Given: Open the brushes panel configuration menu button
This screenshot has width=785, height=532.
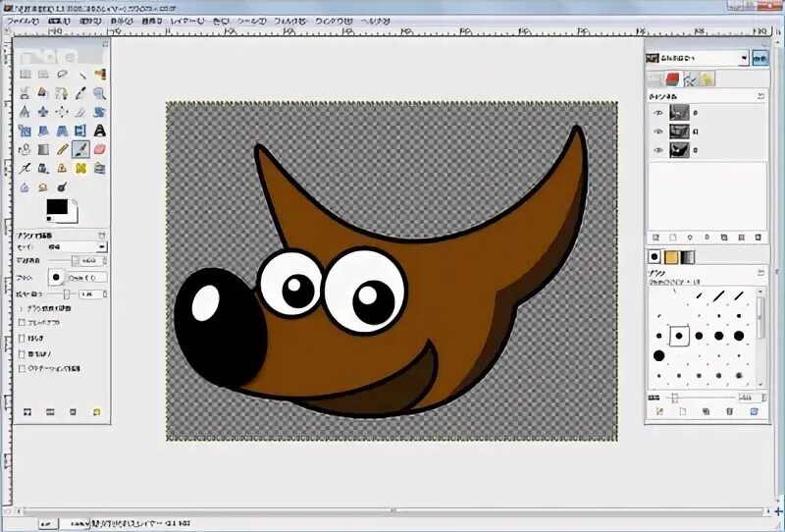Looking at the screenshot, I should (760, 273).
